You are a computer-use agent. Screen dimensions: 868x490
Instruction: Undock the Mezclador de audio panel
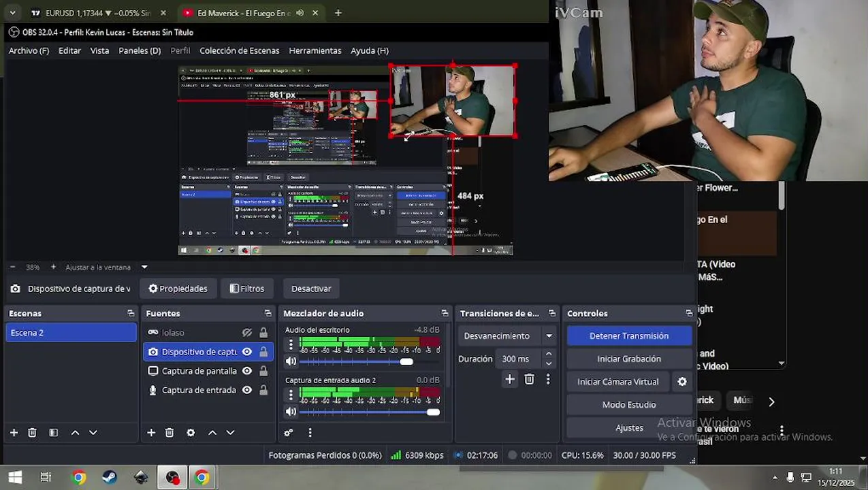click(445, 314)
